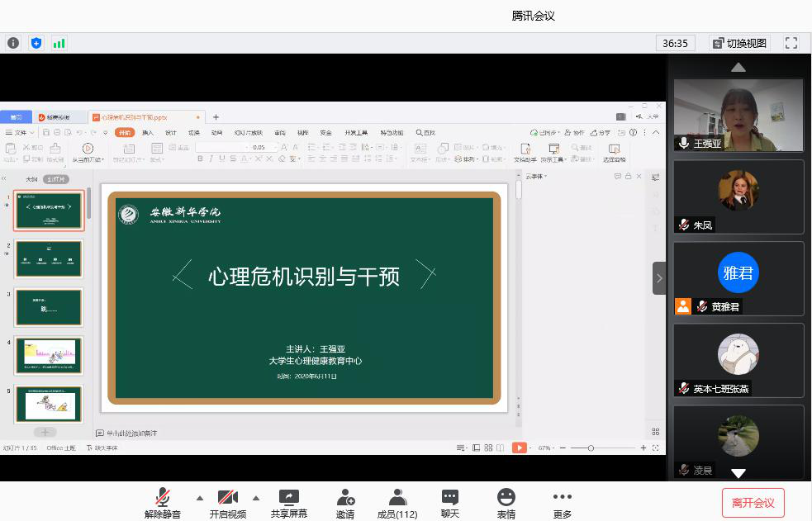Select 黄雅君 participant tile
This screenshot has height=521, width=812.
coord(738,278)
